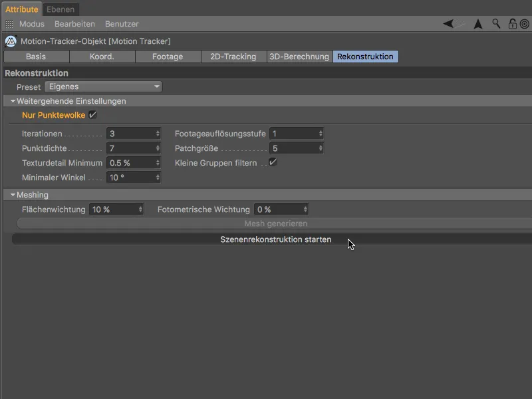Open the search magnifier in Attribute manager
Image resolution: width=532 pixels, height=399 pixels.
pos(496,24)
